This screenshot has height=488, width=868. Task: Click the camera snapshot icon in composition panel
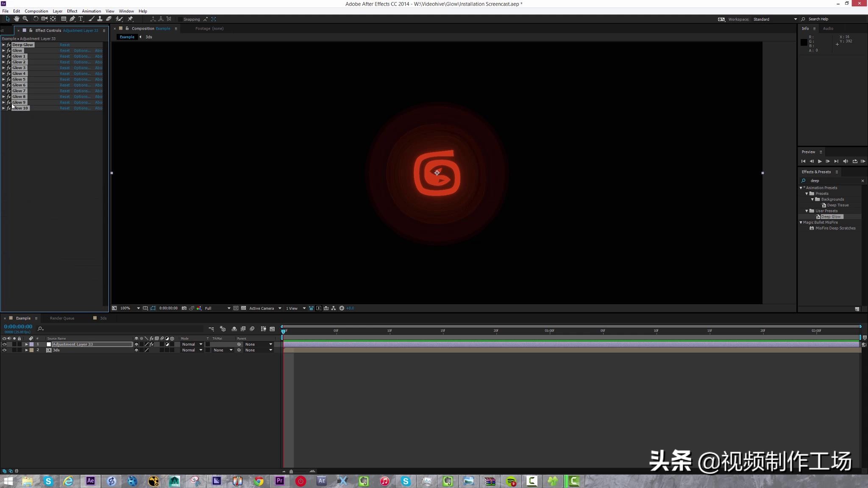coord(184,308)
